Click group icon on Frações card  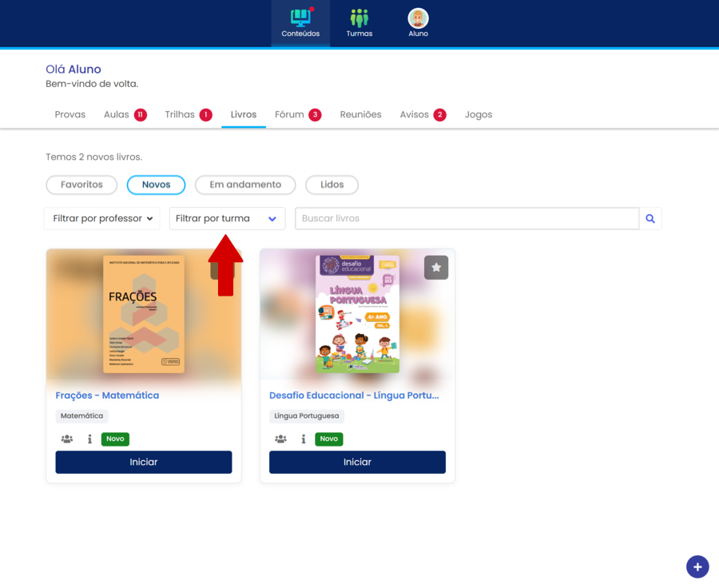coord(67,439)
